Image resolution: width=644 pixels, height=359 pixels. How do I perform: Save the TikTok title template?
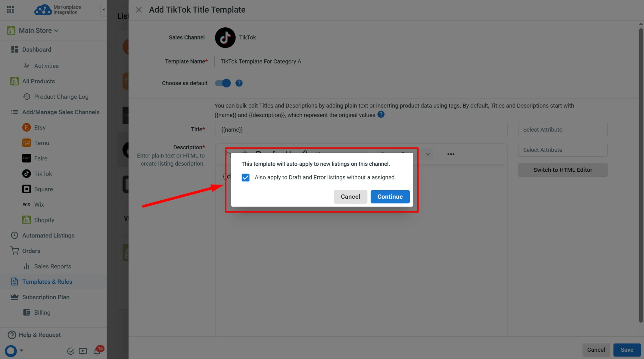(627, 350)
